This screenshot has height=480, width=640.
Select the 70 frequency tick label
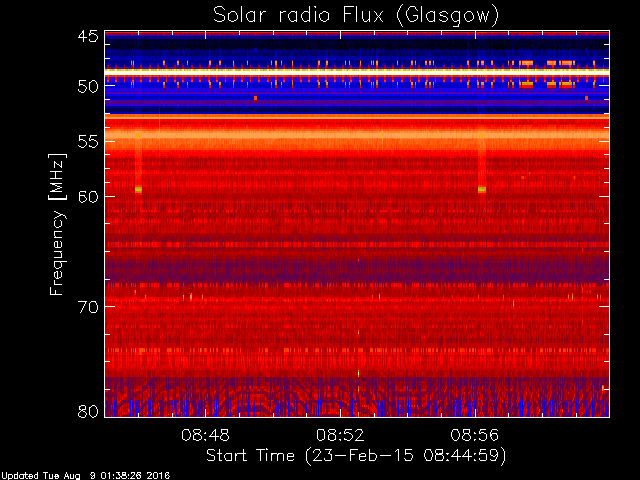click(88, 307)
